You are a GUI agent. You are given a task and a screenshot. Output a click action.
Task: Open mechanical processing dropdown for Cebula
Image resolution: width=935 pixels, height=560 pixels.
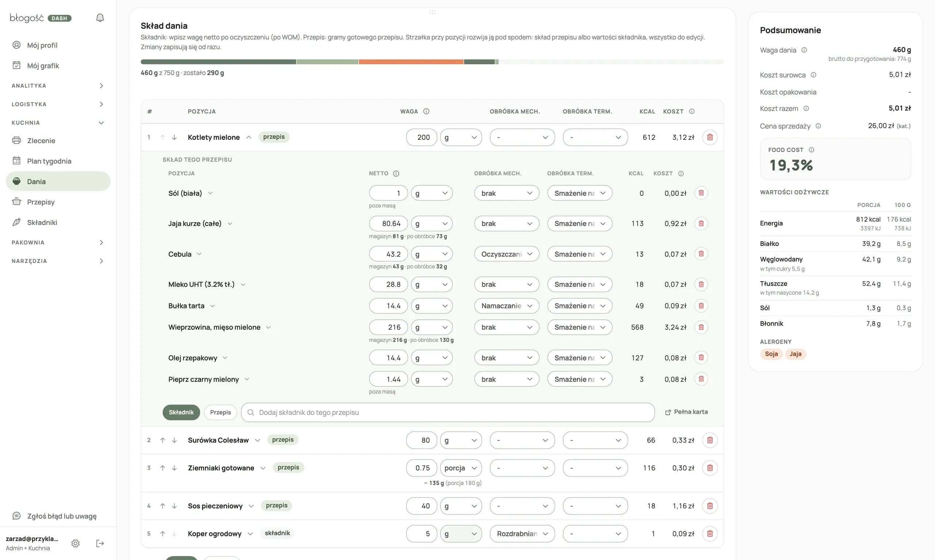click(x=507, y=254)
